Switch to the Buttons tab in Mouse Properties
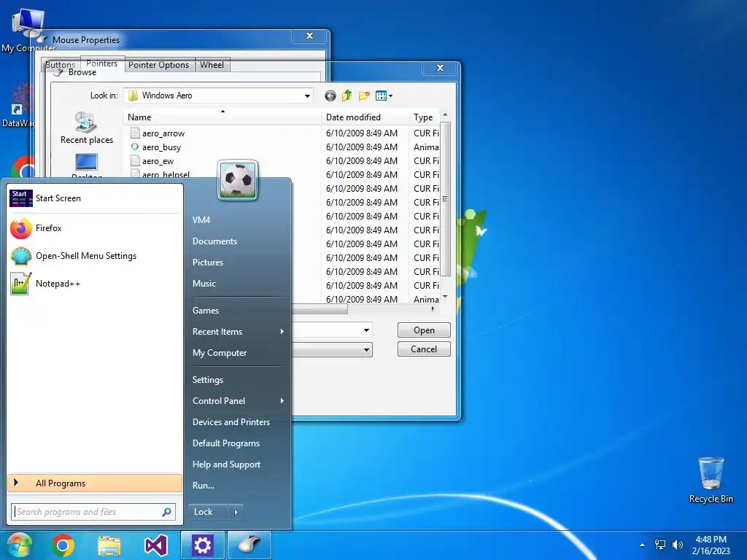This screenshot has height=560, width=747. (60, 65)
